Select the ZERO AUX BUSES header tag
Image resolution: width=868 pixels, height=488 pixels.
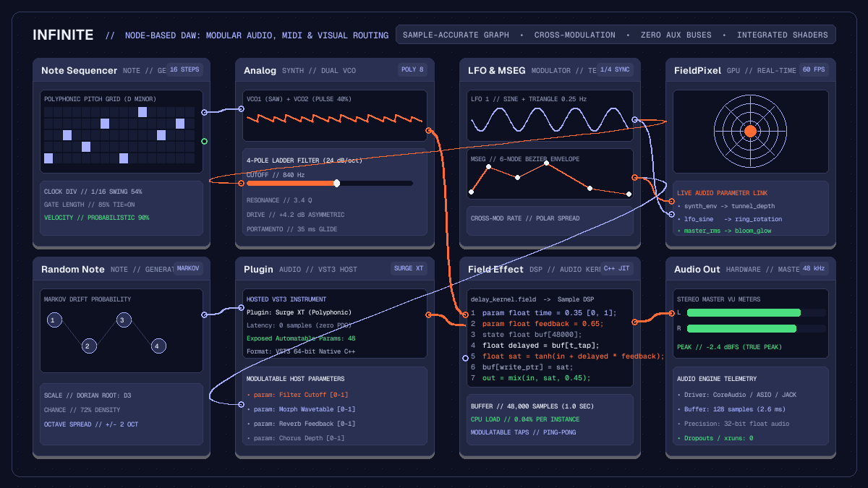tap(676, 35)
